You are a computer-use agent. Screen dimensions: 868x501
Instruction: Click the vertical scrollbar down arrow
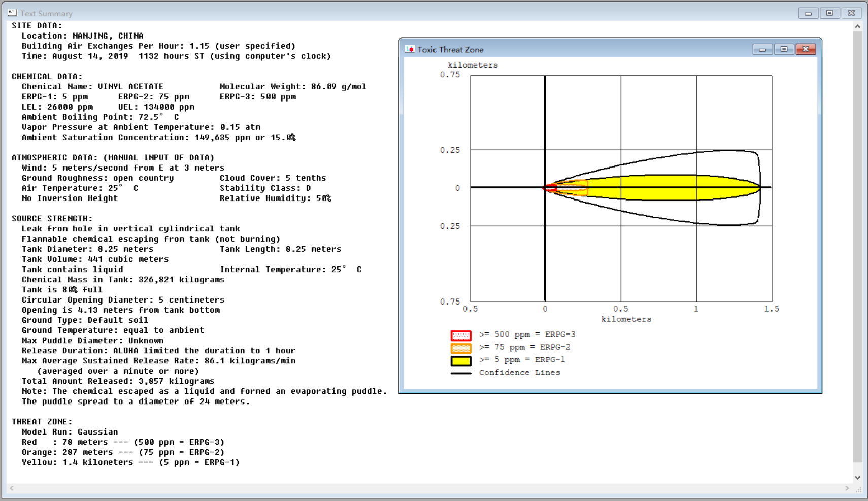click(857, 478)
